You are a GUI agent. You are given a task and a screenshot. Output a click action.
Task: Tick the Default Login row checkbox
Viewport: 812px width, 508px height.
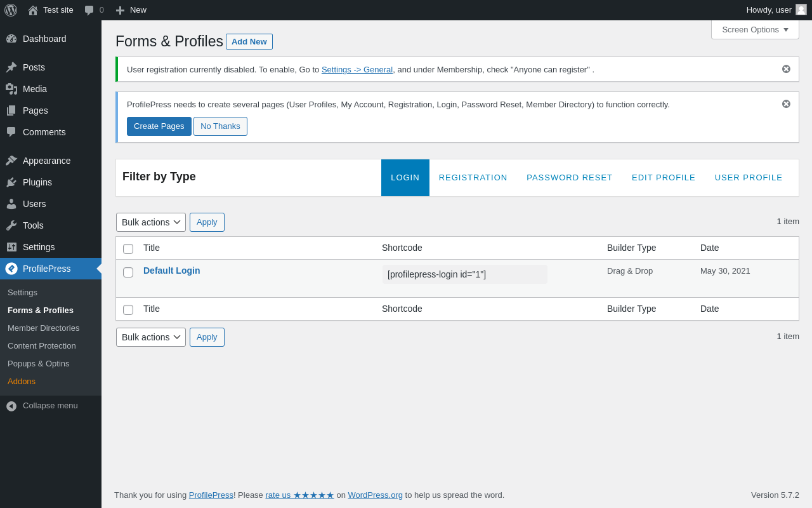coord(128,272)
